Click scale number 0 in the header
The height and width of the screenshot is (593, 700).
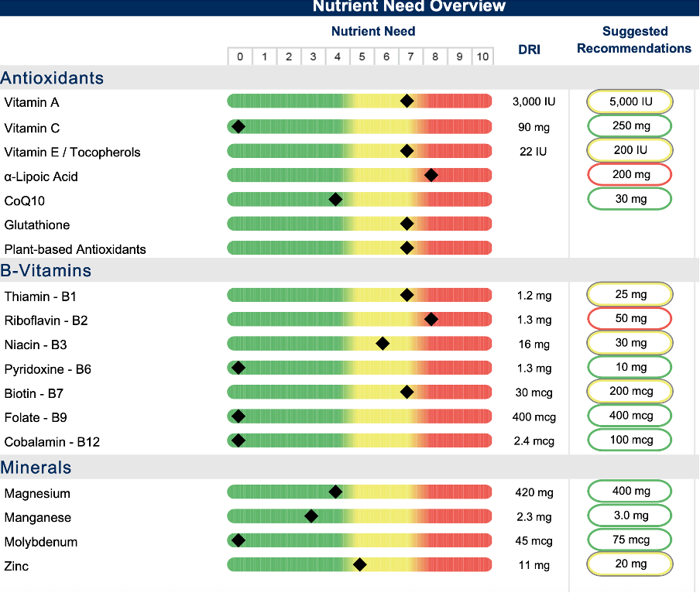coord(240,57)
